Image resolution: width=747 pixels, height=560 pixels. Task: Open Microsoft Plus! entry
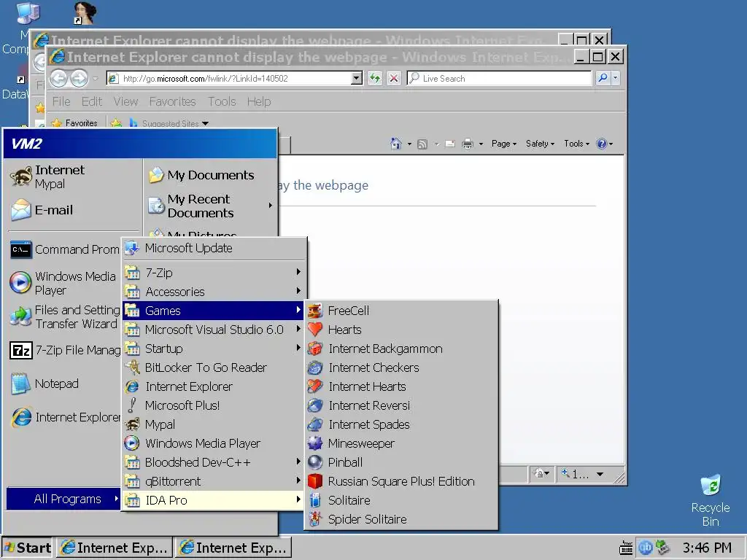click(214, 405)
